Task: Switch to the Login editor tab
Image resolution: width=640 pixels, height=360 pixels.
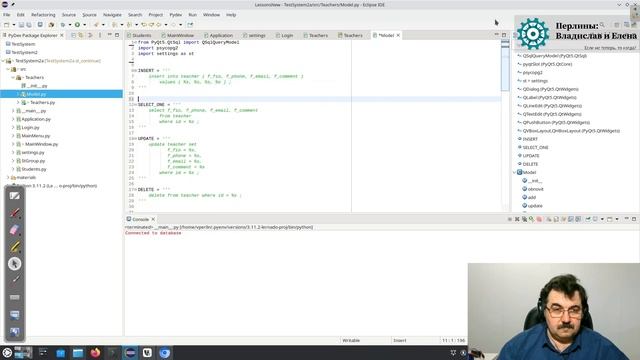Action: coord(284,36)
